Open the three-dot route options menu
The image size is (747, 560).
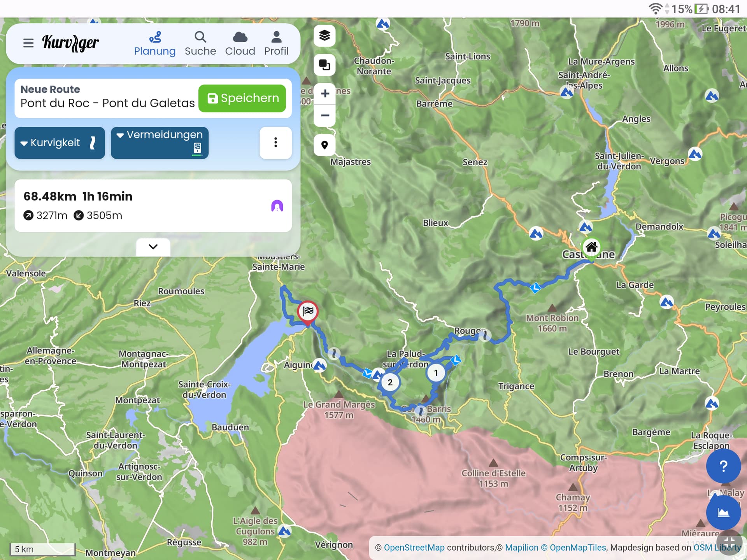click(x=275, y=143)
